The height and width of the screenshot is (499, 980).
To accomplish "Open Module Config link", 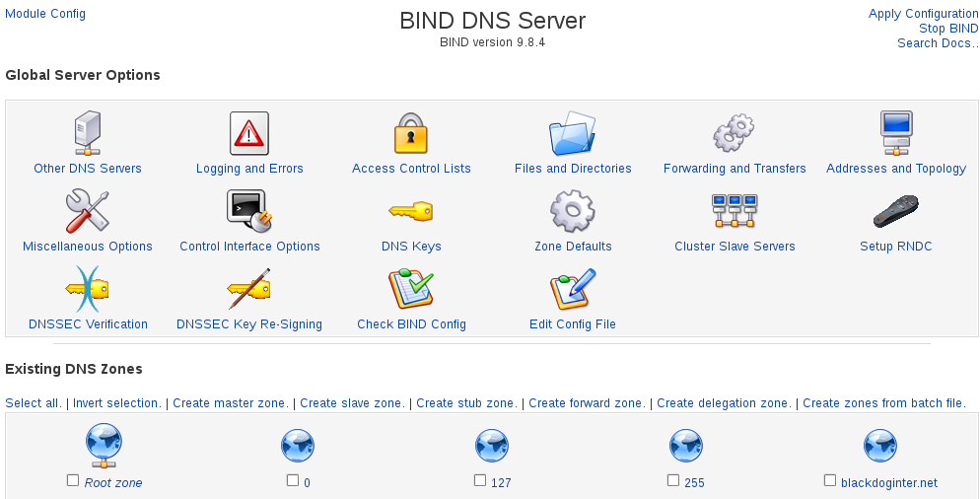I will (45, 14).
